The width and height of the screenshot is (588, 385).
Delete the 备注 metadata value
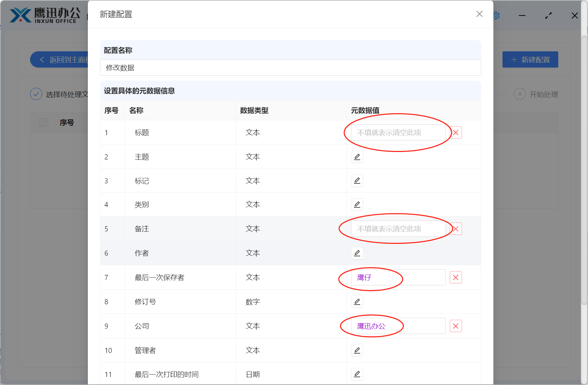456,229
